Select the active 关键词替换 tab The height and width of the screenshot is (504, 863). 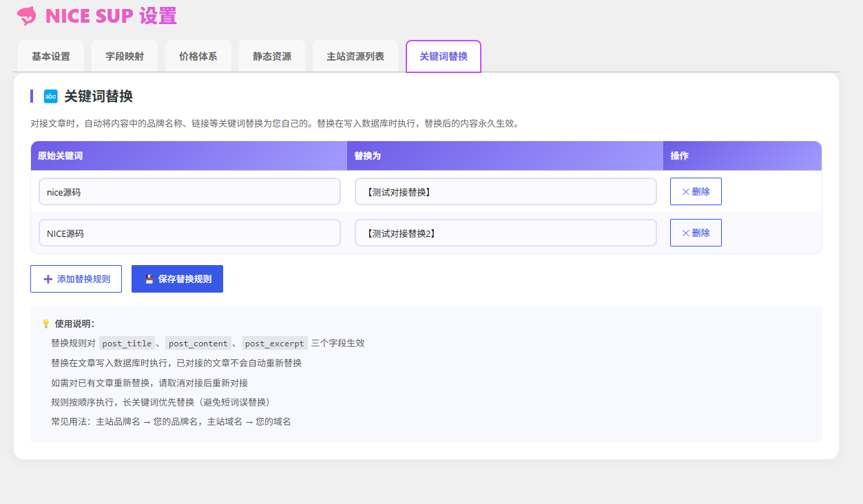point(444,56)
